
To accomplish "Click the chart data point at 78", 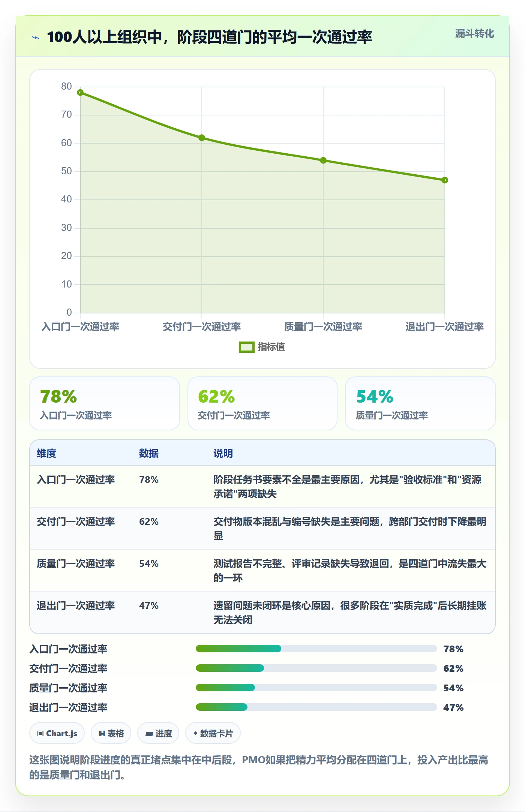I will point(80,93).
